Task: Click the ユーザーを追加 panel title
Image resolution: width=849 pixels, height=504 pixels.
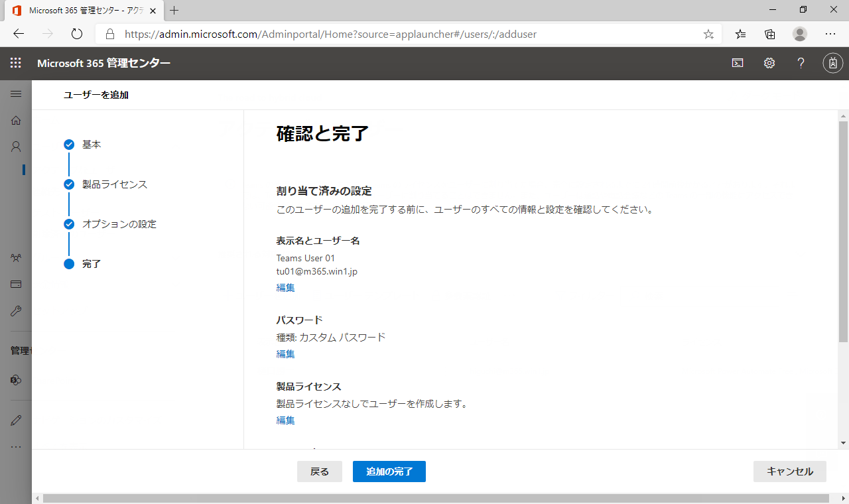Action: coord(96,95)
